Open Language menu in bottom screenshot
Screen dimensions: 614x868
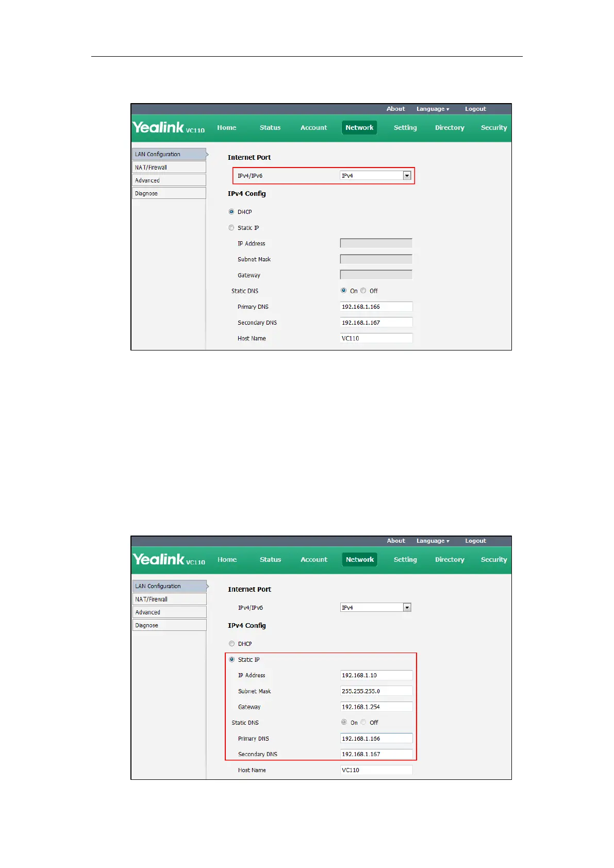tap(433, 541)
